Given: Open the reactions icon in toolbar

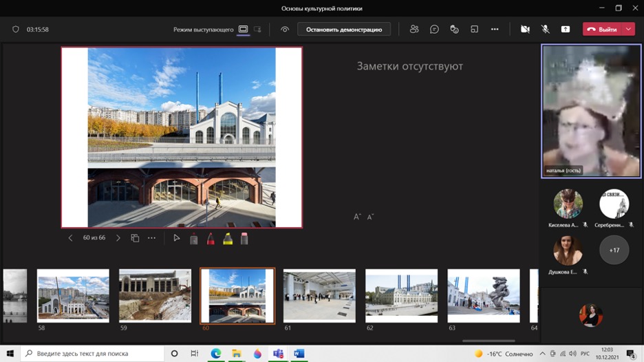Looking at the screenshot, I should pyautogui.click(x=454, y=30).
